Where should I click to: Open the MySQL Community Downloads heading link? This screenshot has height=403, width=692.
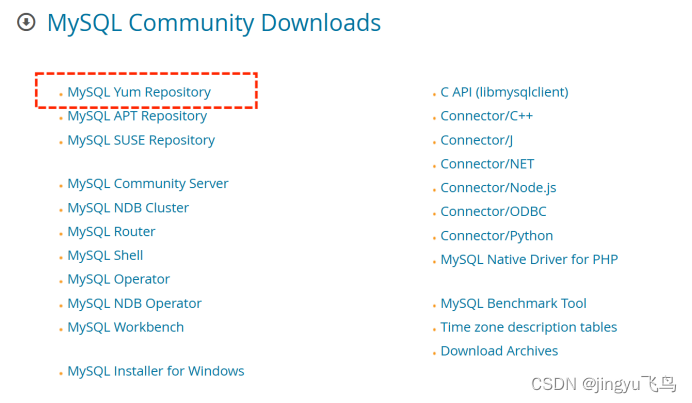point(214,23)
